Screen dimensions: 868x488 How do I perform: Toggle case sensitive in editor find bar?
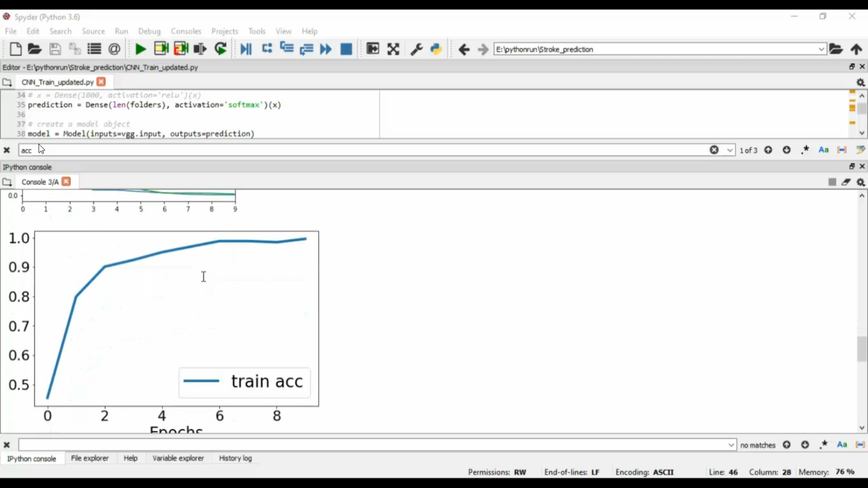pyautogui.click(x=823, y=150)
